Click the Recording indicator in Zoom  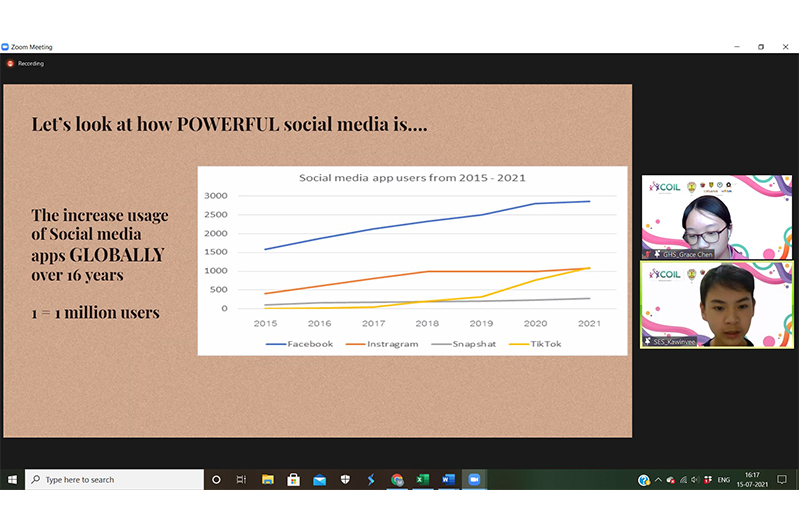25,64
